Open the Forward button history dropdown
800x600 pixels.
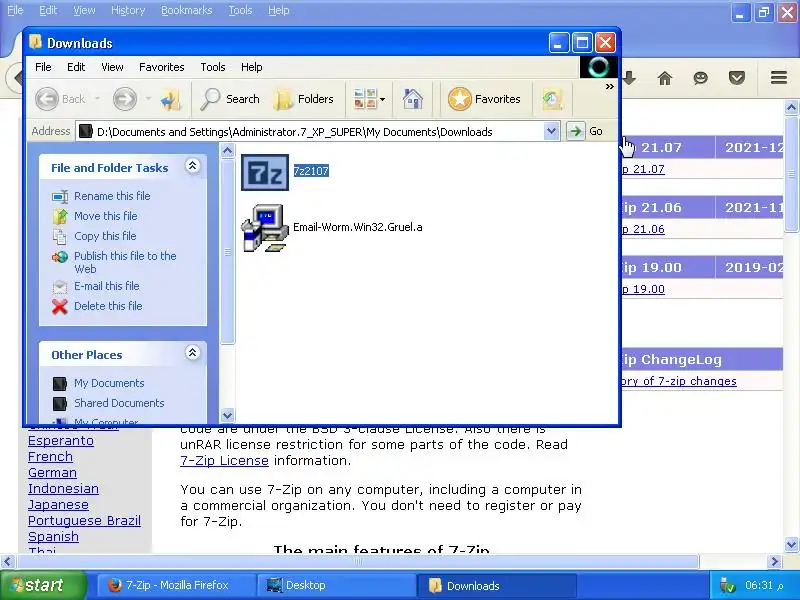tap(148, 99)
